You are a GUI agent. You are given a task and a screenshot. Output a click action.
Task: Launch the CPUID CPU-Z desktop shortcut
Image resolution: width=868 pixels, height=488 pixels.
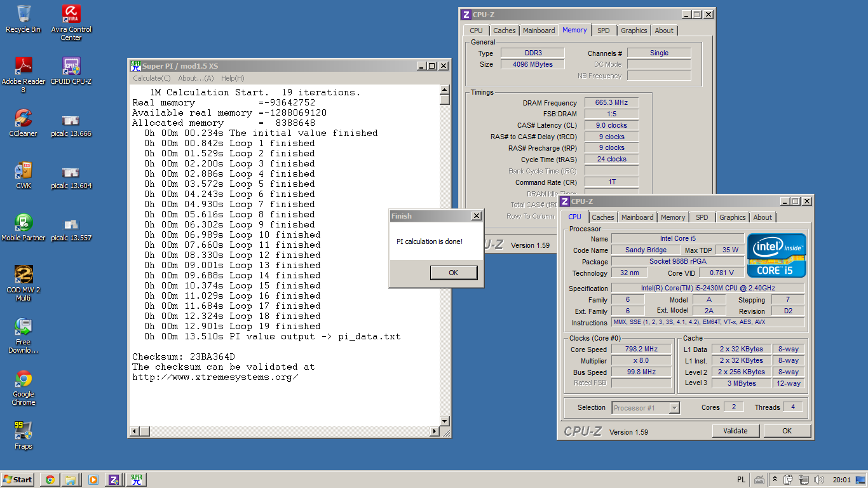click(71, 71)
